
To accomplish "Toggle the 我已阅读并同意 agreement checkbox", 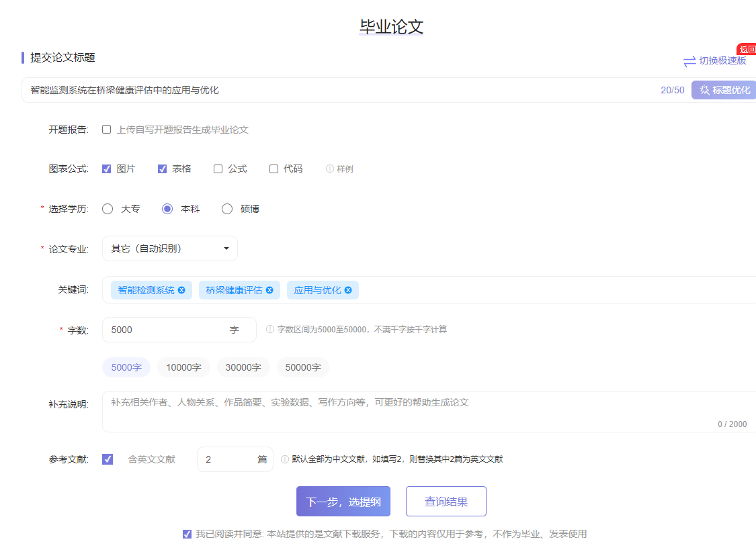I will pyautogui.click(x=187, y=534).
